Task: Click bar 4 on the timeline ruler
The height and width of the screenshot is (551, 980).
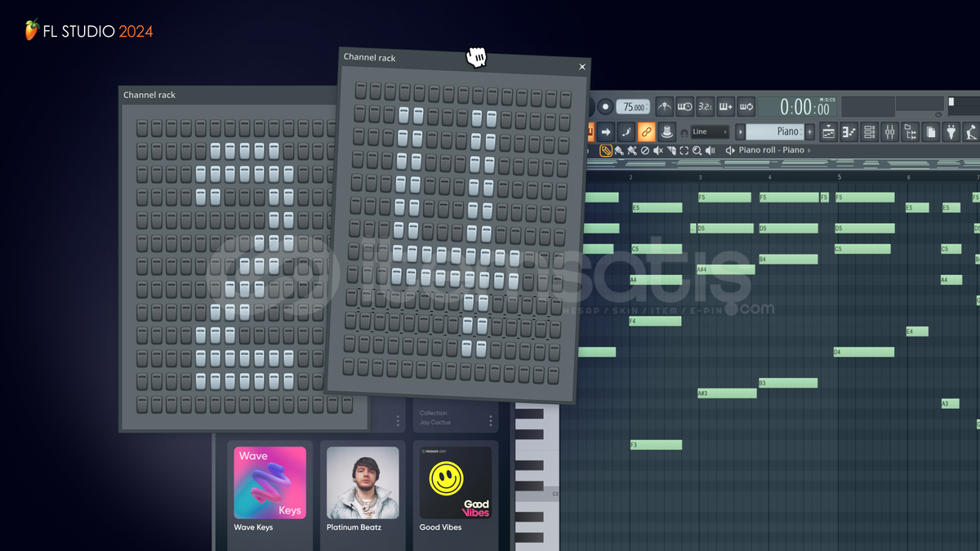Action: pos(769,176)
